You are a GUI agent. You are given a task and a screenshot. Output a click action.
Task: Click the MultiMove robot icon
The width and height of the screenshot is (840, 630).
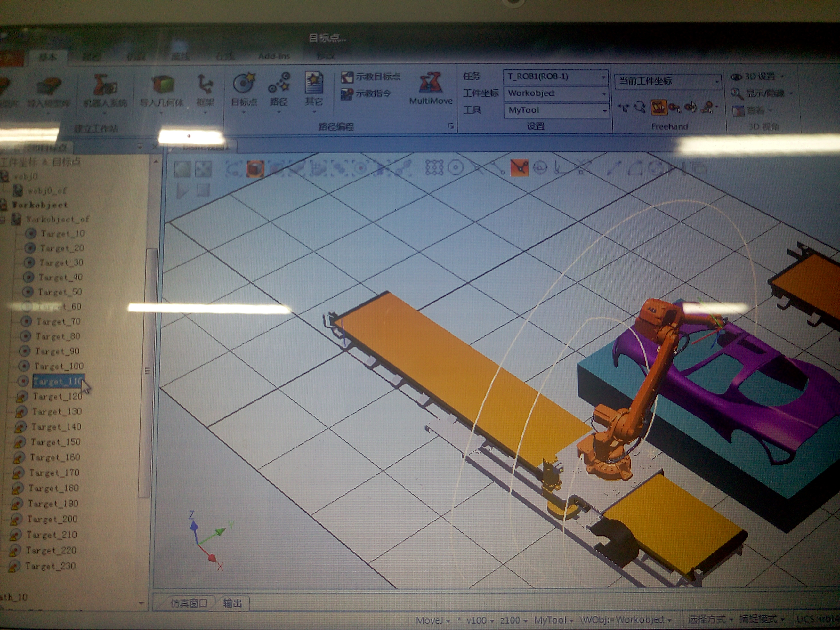click(x=431, y=84)
